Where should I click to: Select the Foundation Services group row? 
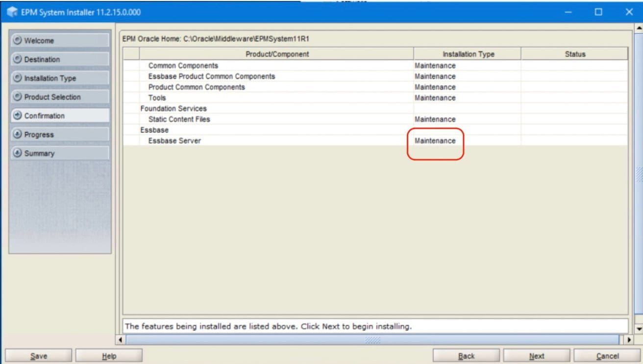375,108
